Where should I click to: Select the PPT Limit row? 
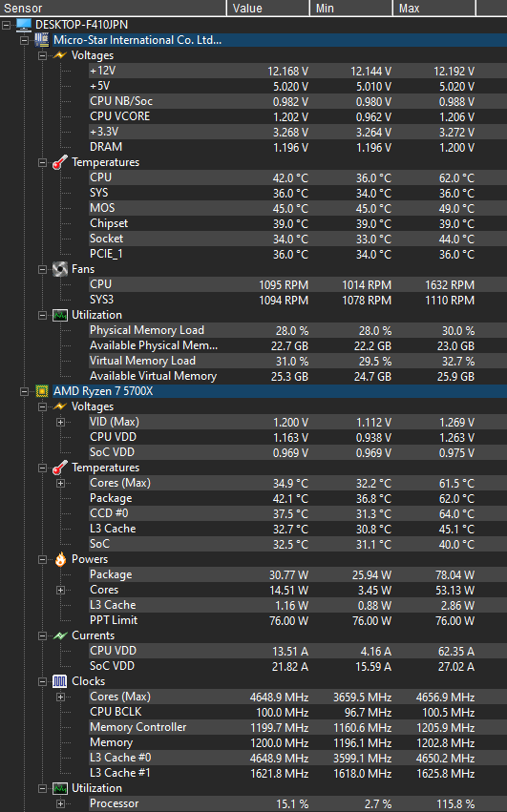[x=298, y=620]
